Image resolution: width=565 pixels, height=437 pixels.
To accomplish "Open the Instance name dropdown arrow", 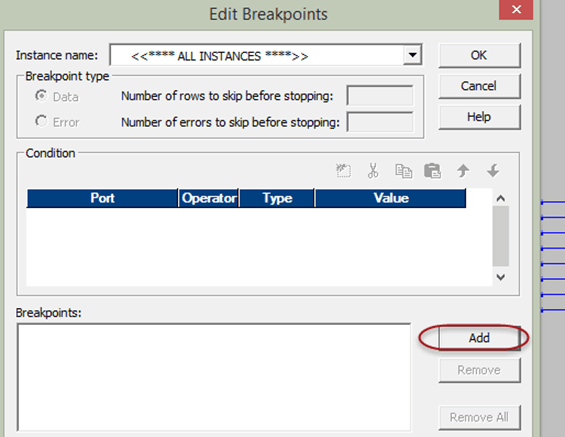I will [413, 55].
